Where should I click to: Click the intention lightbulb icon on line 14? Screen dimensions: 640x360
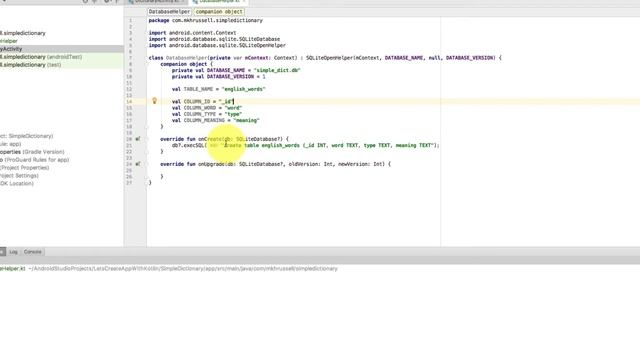[x=154, y=101]
